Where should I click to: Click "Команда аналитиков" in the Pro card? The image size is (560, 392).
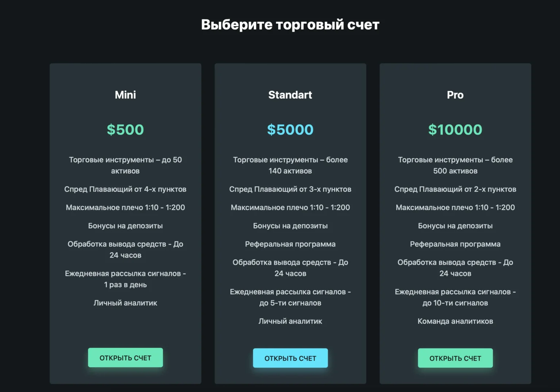pyautogui.click(x=455, y=321)
